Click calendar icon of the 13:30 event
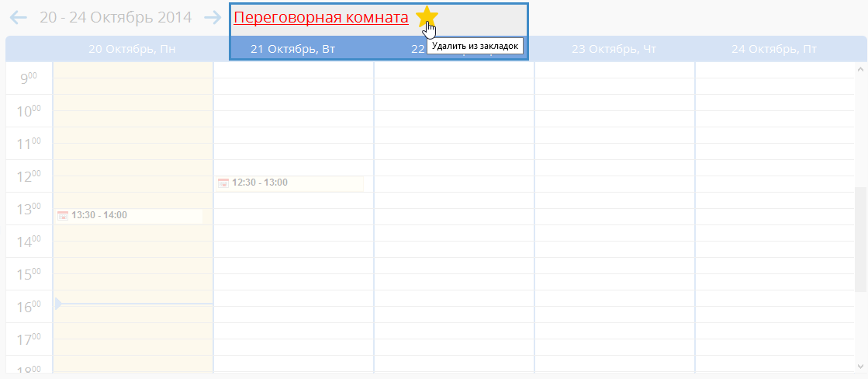This screenshot has width=868, height=379. pos(63,216)
